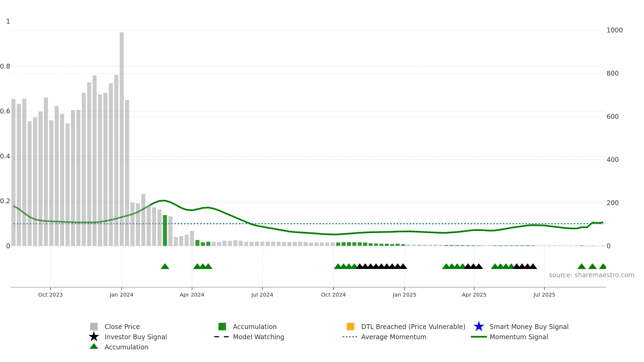Click the tall green accumulation bar before Apr 2024
644x362 pixels.
[x=165, y=230]
